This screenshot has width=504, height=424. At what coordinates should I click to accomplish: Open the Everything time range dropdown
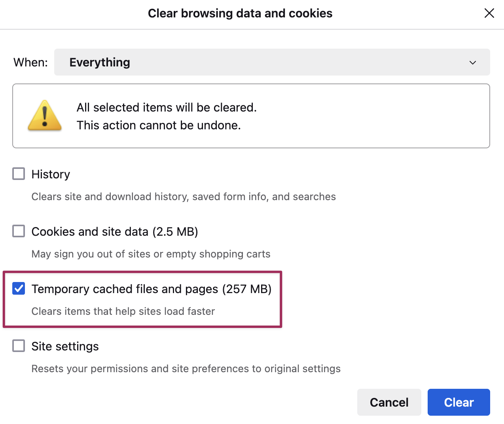[271, 62]
